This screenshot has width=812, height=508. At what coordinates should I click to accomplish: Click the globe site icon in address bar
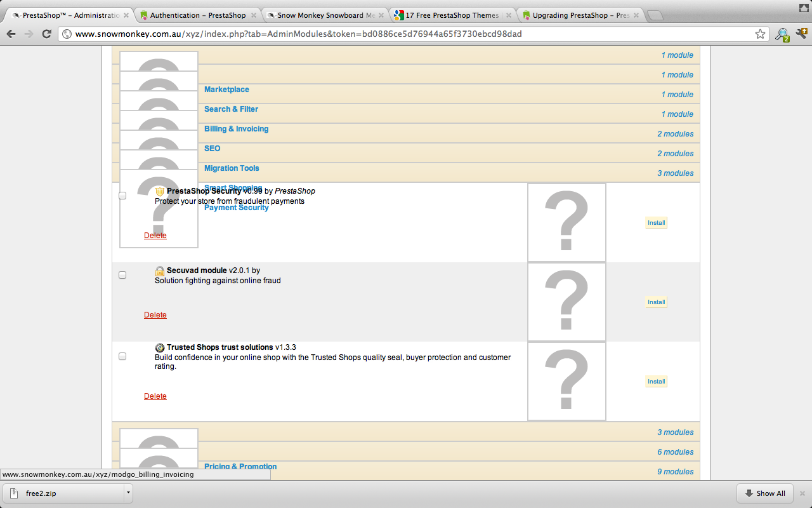point(67,34)
